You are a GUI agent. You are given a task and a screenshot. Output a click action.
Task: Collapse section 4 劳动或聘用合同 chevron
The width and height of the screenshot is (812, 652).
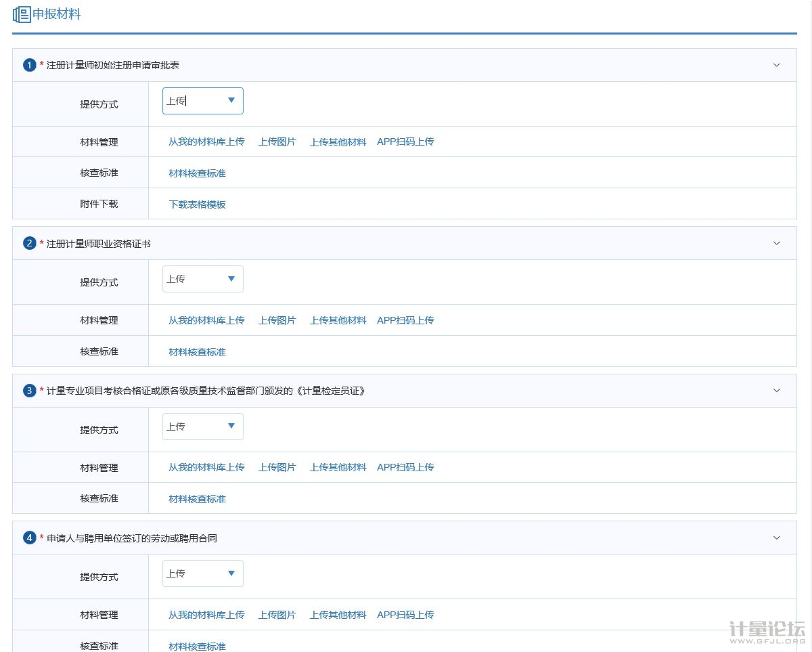pyautogui.click(x=776, y=538)
